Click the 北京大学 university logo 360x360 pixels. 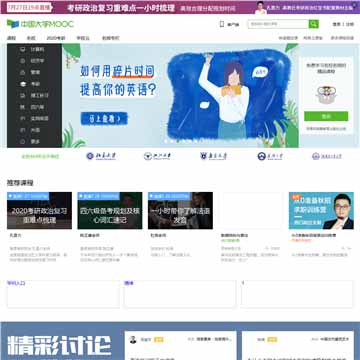point(101,156)
